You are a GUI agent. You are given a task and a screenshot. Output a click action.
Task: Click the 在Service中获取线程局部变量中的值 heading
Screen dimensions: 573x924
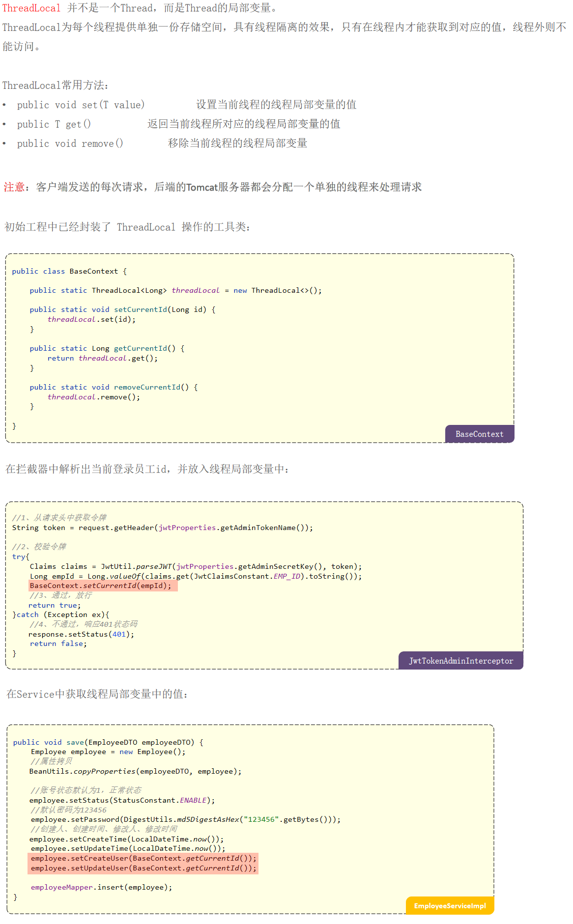click(97, 694)
